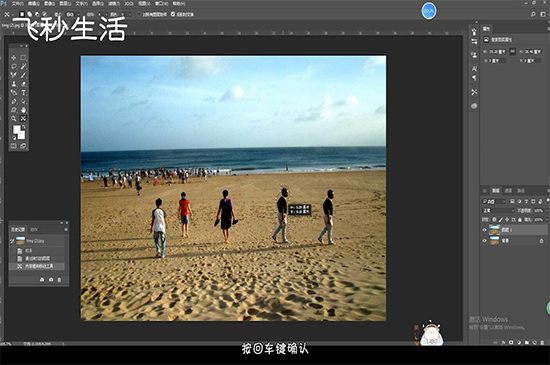550x365 pixels.
Task: Reset default foreground and background colors
Action: 14,138
